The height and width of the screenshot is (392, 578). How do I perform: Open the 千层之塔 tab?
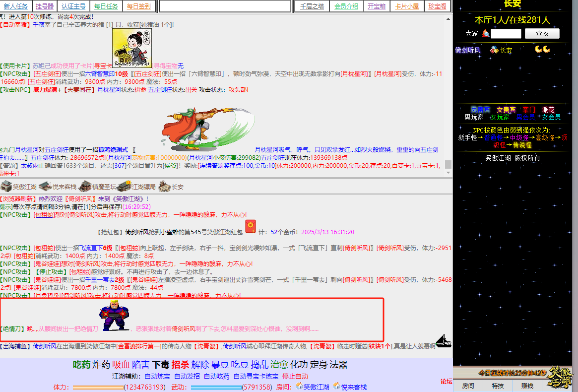click(x=312, y=6)
